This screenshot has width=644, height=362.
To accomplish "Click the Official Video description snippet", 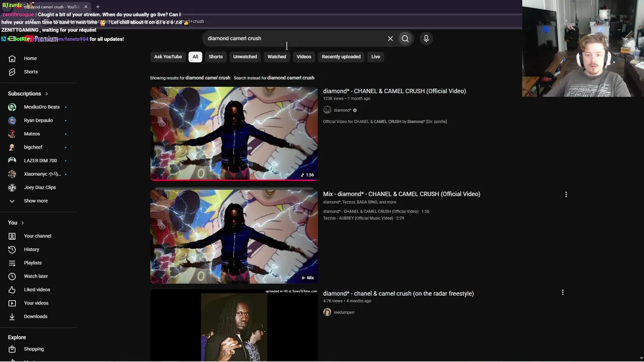I will [385, 122].
